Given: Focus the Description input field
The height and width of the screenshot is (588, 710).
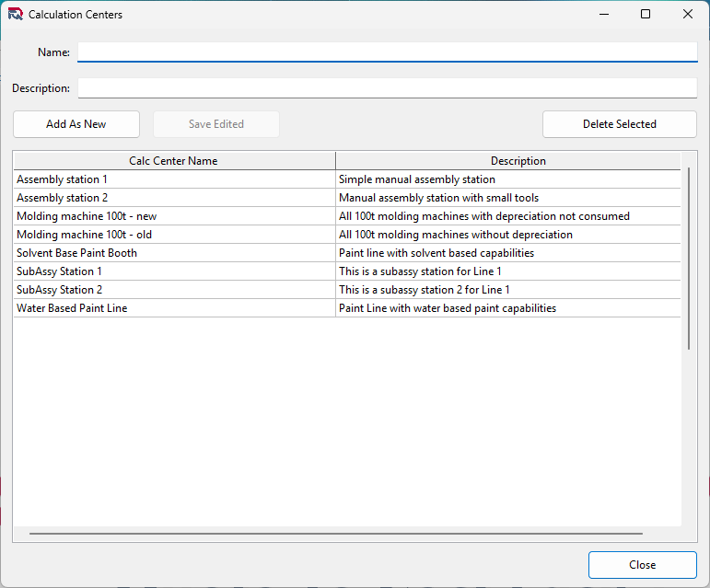Looking at the screenshot, I should pyautogui.click(x=387, y=88).
